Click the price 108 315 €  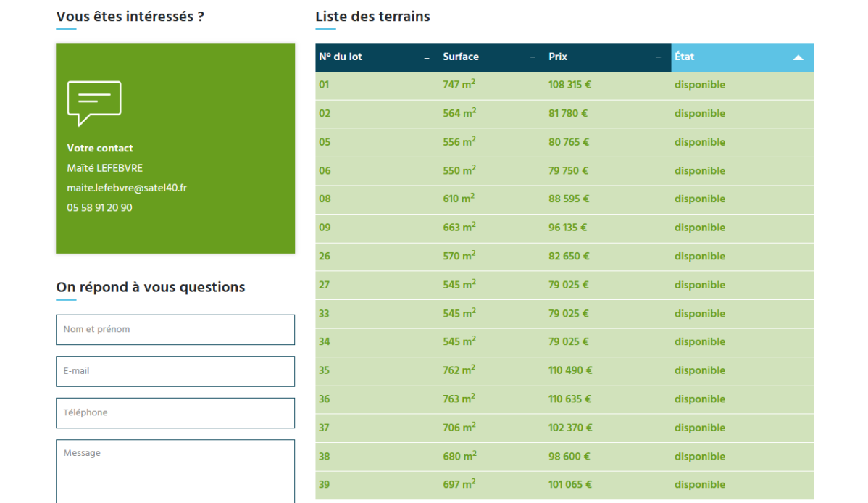pos(569,86)
